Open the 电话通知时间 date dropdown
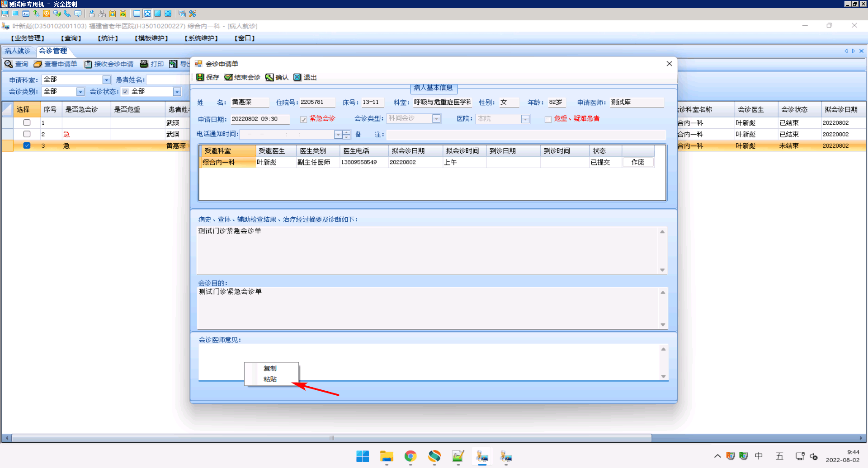 (338, 135)
